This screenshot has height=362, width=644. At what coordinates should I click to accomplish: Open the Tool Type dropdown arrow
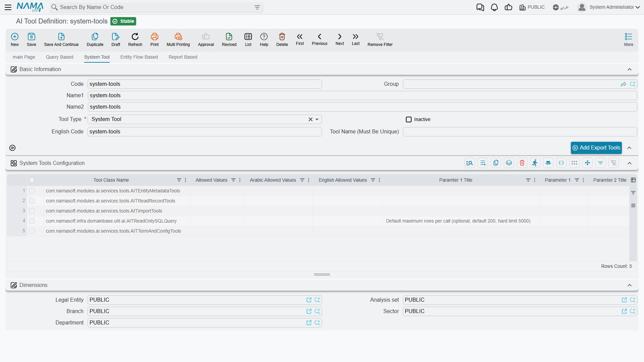point(317,119)
